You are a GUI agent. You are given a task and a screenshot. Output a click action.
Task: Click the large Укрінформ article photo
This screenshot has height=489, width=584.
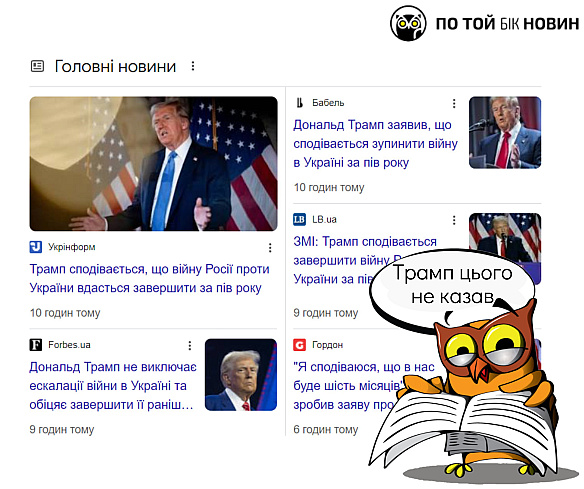click(153, 163)
